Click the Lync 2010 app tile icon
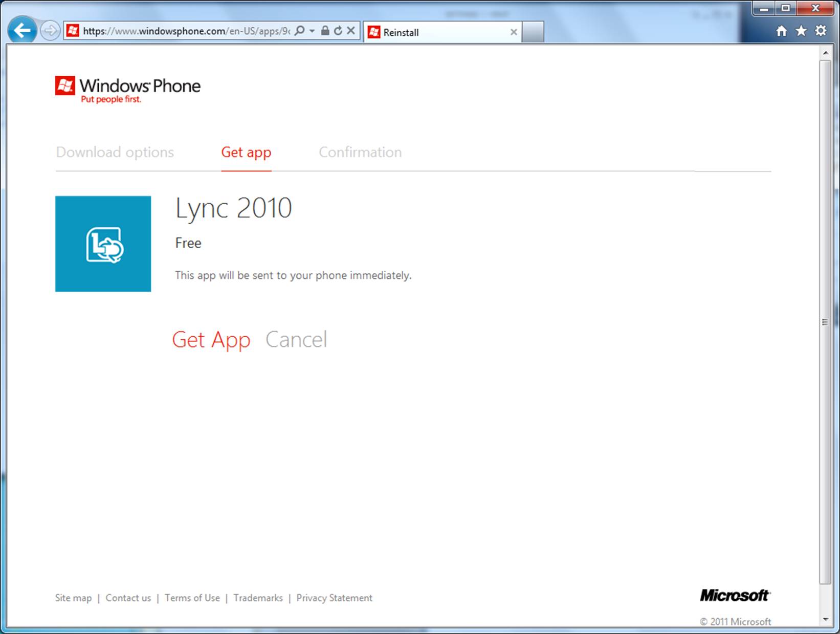840x634 pixels. tap(103, 244)
